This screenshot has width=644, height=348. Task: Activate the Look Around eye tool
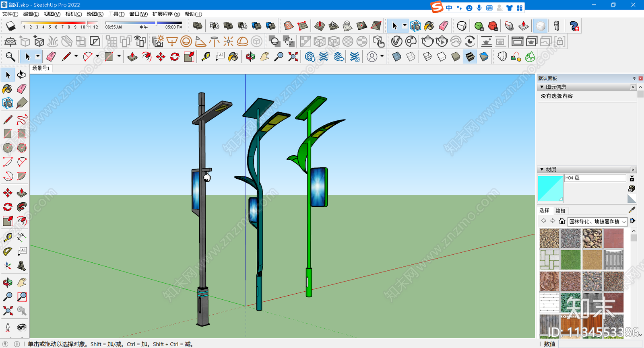tap(22, 327)
